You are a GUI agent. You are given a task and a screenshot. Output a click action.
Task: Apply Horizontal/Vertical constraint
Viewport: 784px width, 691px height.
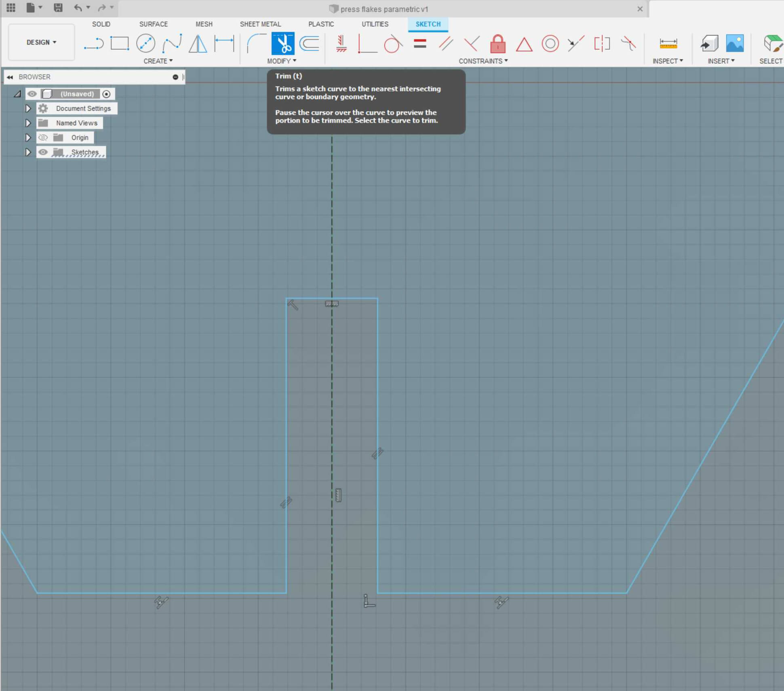(x=341, y=43)
